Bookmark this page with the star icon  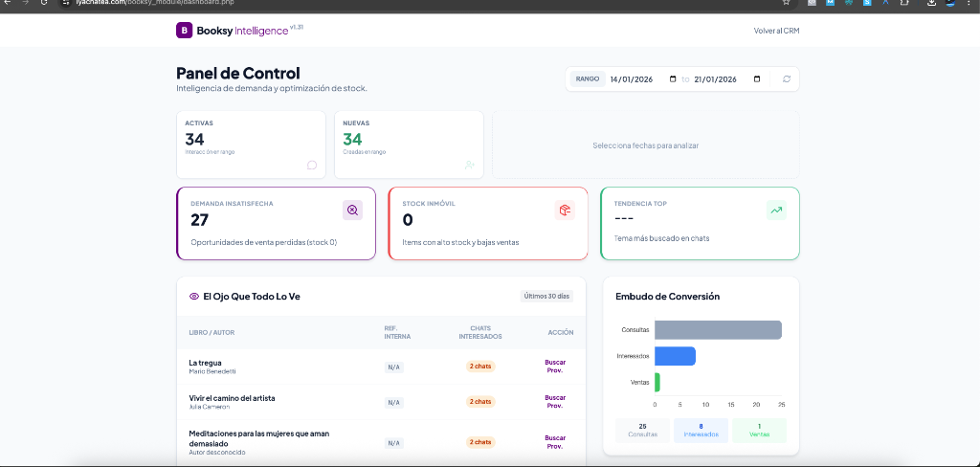point(786,3)
